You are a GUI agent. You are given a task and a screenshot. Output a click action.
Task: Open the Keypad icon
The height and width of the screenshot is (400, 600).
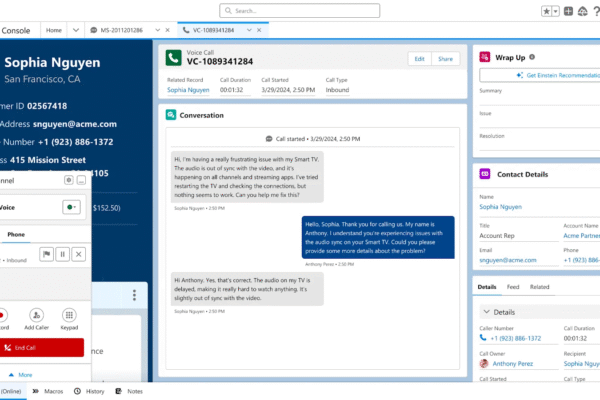tap(69, 315)
